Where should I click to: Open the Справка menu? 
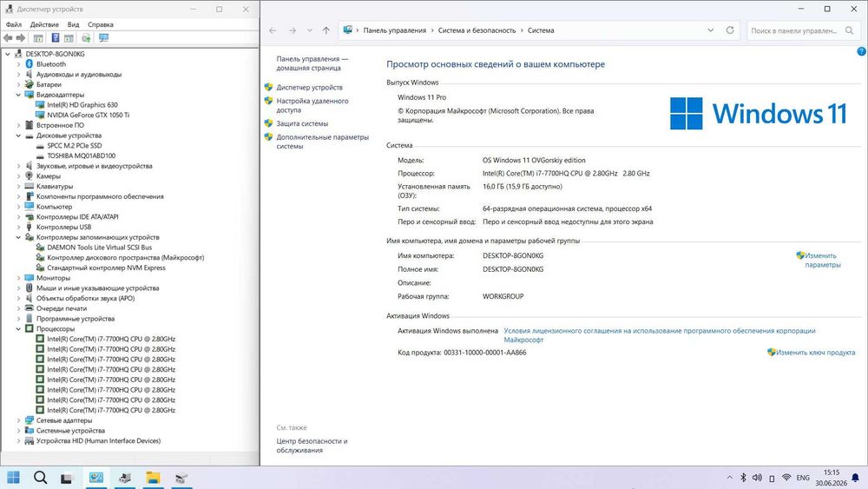[100, 24]
